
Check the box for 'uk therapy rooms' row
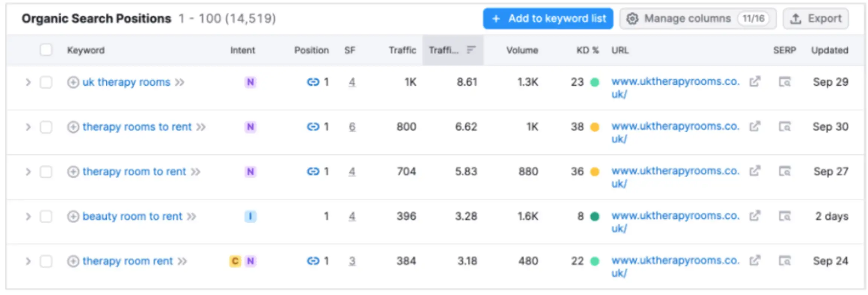[x=46, y=82]
